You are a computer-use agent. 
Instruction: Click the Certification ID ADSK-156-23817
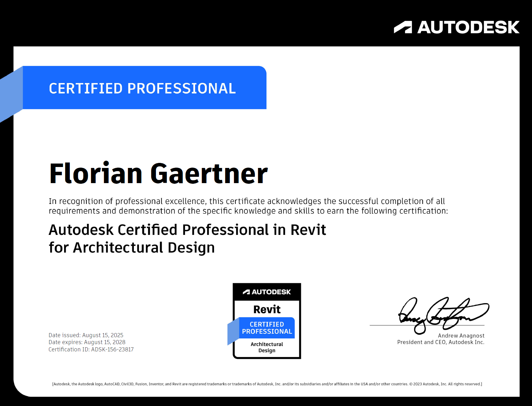coord(91,349)
